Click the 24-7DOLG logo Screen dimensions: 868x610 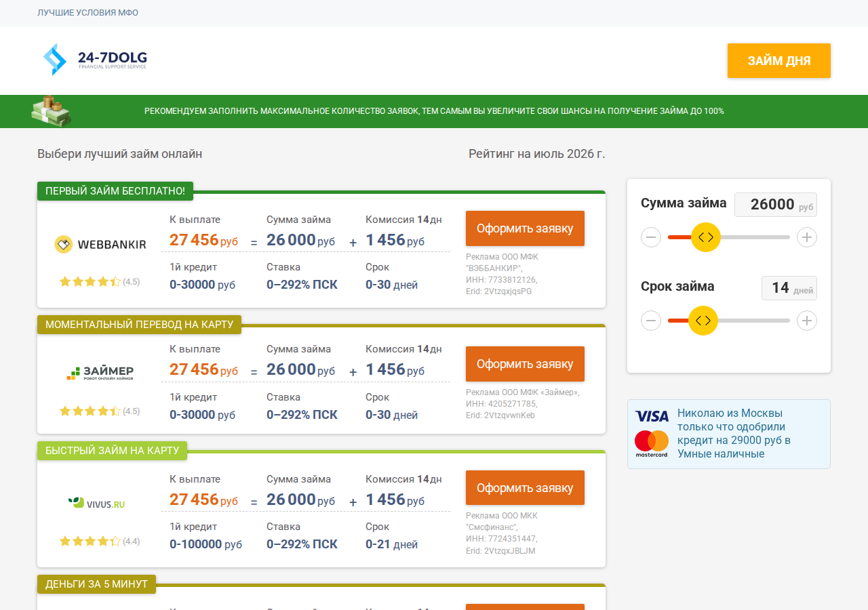[x=95, y=60]
